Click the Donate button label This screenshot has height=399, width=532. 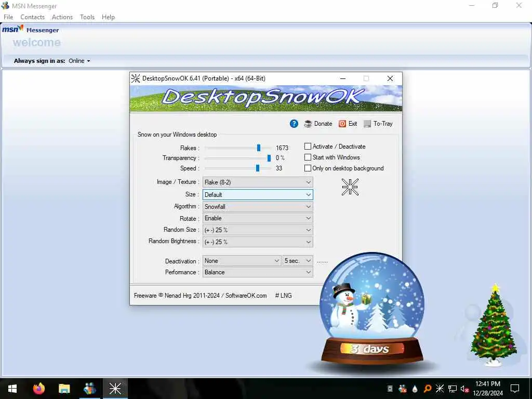pos(323,124)
